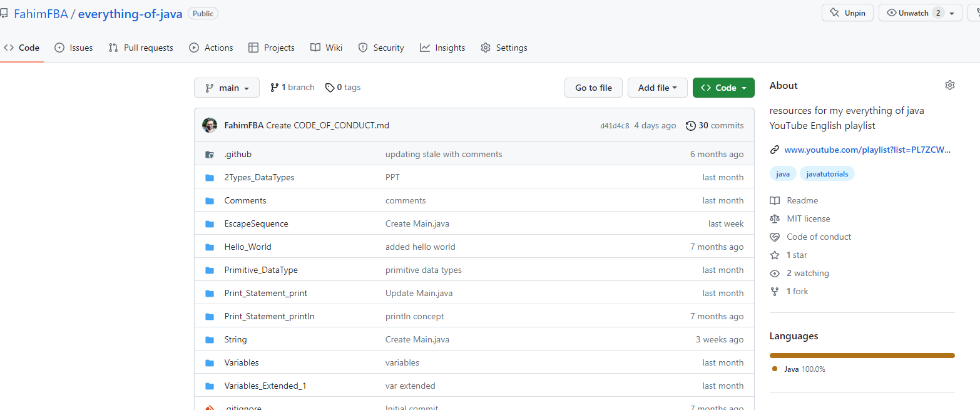Image resolution: width=980 pixels, height=410 pixels.
Task: Open the EscapeSequence folder name
Action: tap(257, 223)
